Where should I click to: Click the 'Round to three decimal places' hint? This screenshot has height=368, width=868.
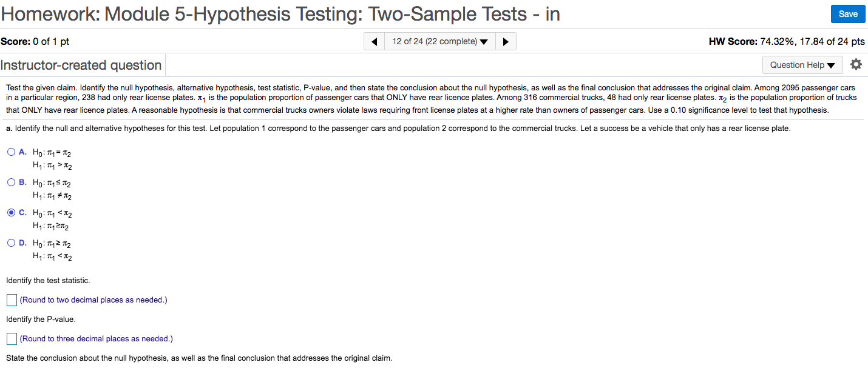point(96,339)
